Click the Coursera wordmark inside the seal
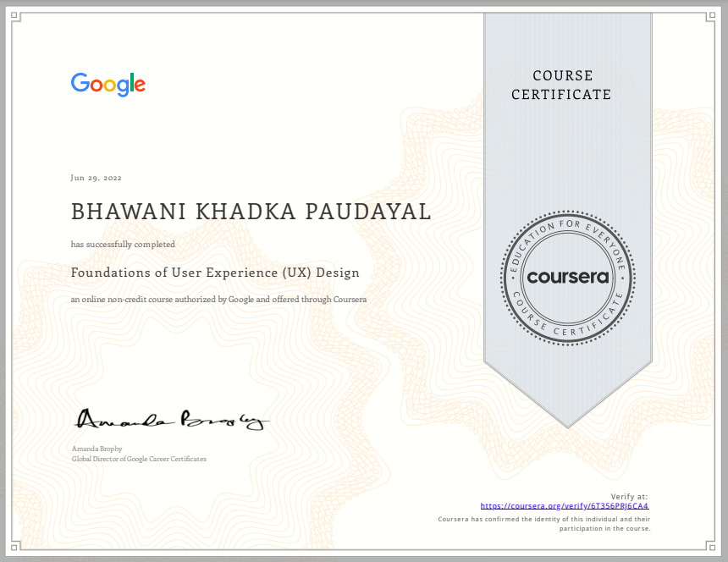The width and height of the screenshot is (728, 562). [567, 278]
